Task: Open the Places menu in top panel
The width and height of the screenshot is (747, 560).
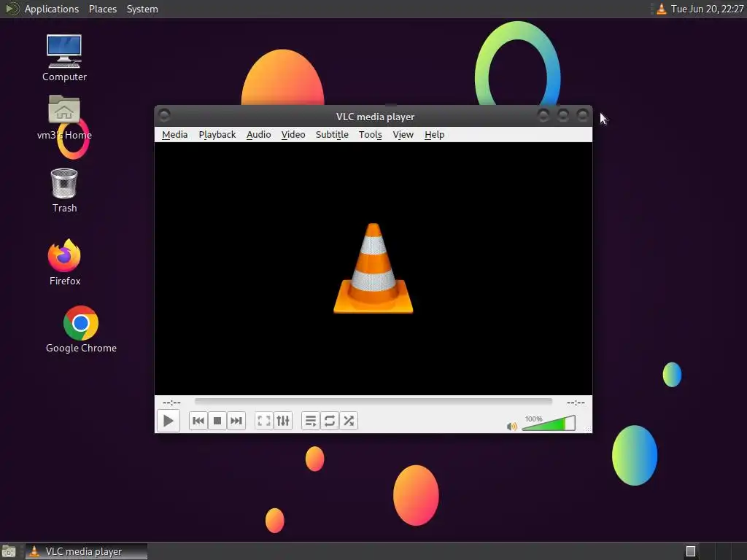Action: (102, 9)
